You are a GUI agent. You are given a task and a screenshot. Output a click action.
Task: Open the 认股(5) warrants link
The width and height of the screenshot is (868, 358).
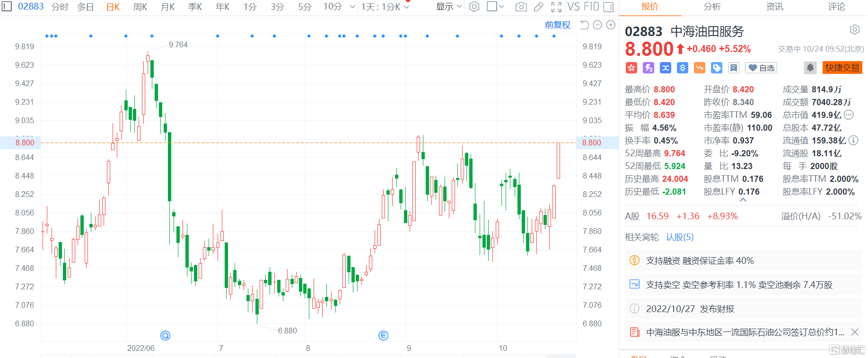coord(680,237)
